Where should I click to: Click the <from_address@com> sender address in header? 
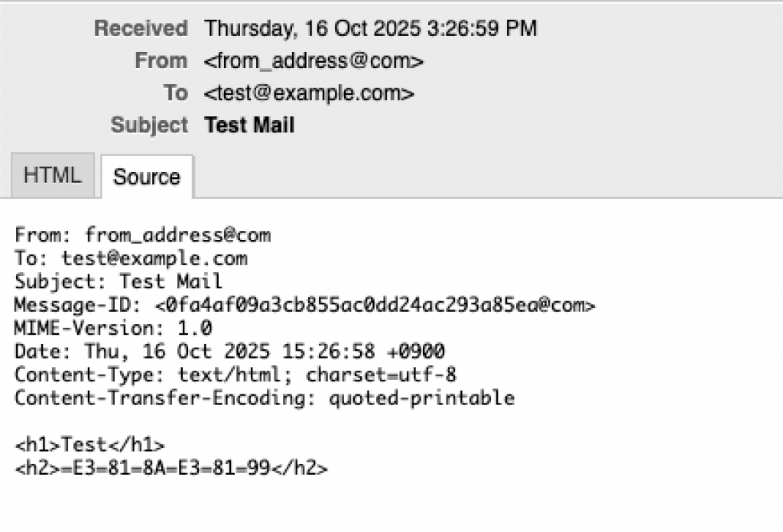click(314, 61)
